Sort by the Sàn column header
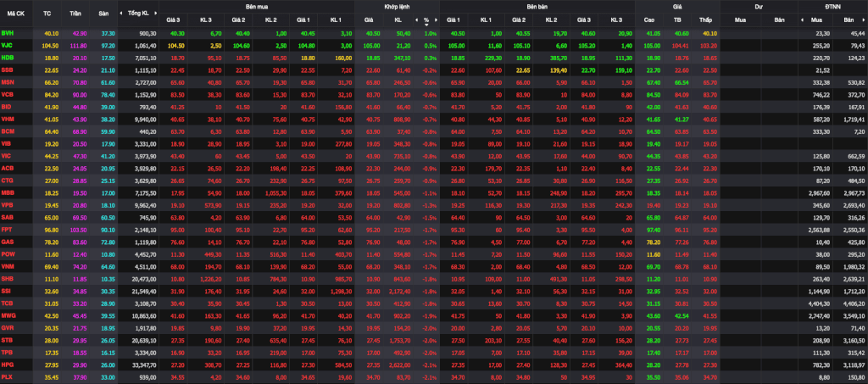 103,13
